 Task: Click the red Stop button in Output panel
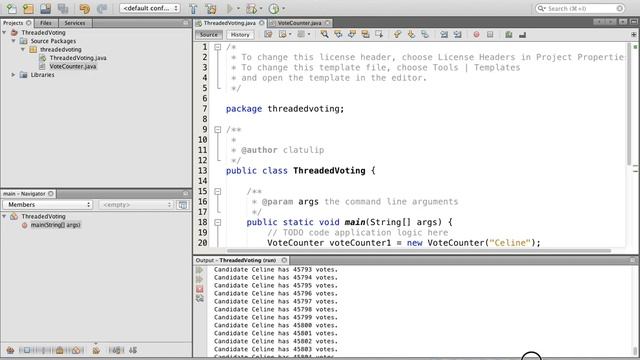point(200,289)
